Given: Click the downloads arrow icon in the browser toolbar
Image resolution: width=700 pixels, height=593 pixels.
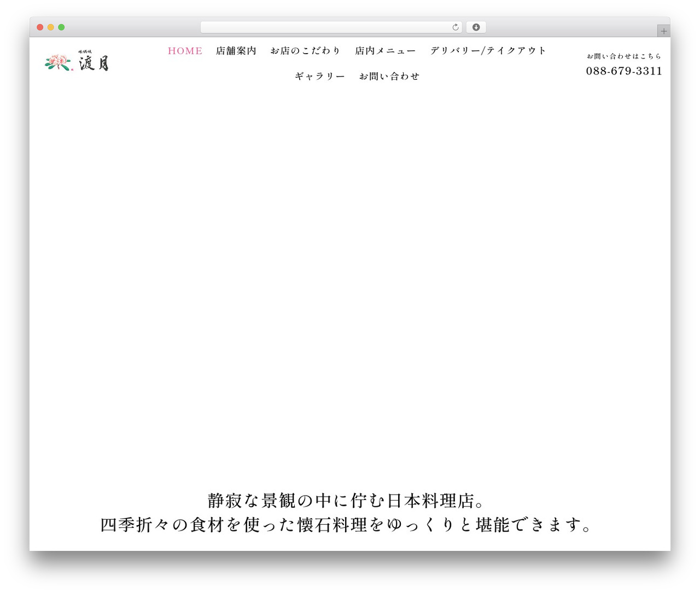Looking at the screenshot, I should [x=476, y=27].
